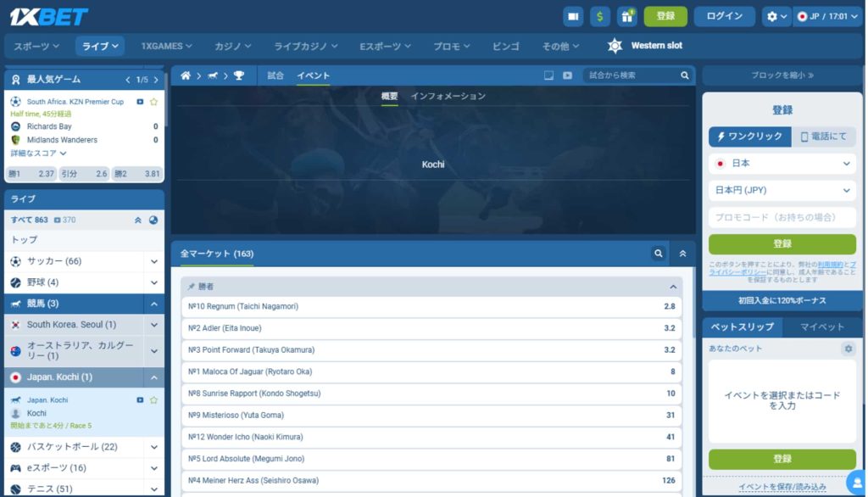
Task: Open the その他 menu
Action: tap(560, 46)
